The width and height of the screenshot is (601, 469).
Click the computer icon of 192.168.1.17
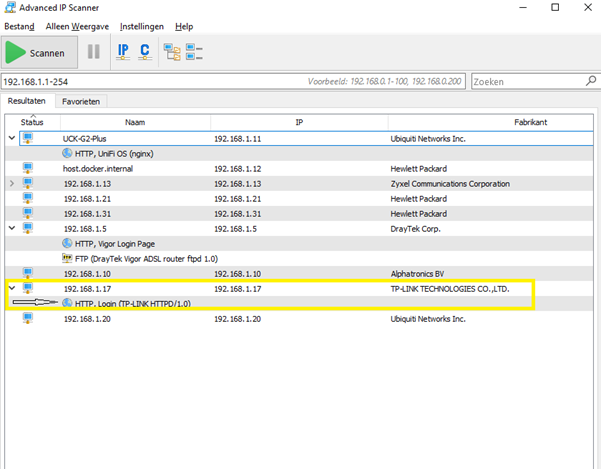pos(28,288)
